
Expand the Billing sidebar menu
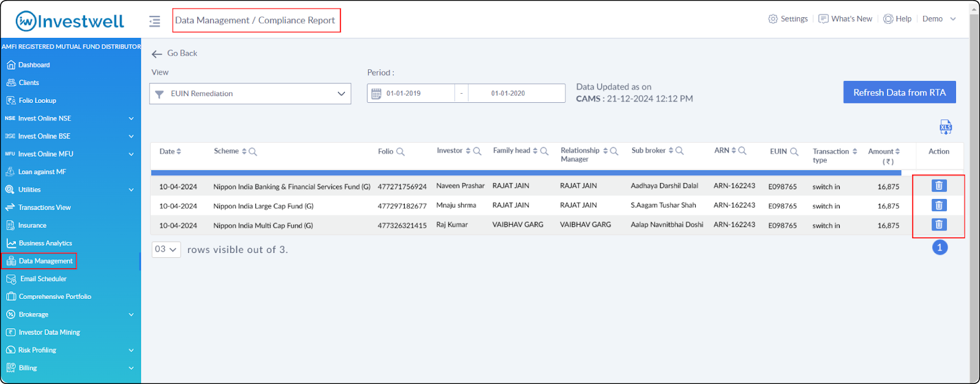tap(70, 368)
